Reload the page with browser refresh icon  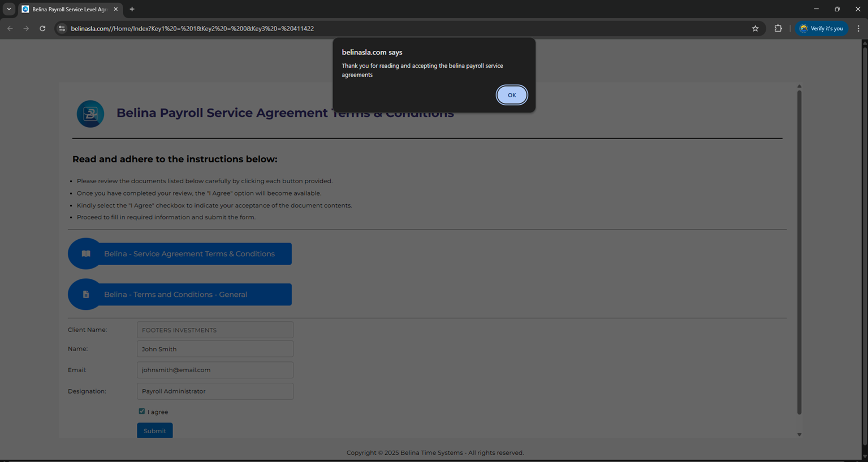pos(42,28)
